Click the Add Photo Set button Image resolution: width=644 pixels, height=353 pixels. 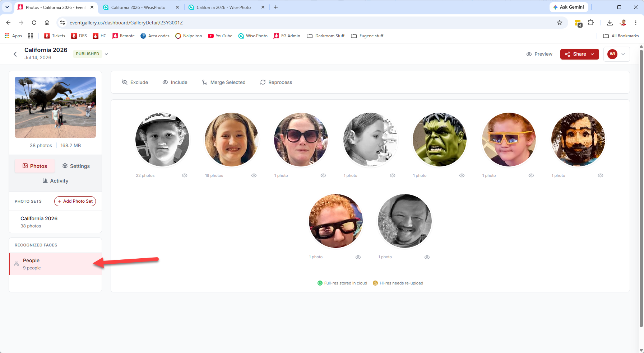(75, 201)
